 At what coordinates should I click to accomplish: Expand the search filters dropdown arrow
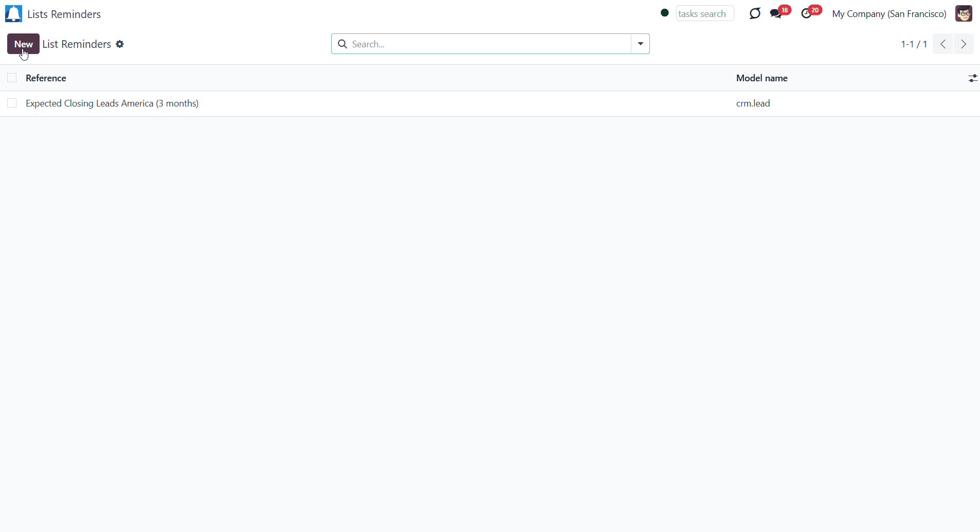pos(641,44)
